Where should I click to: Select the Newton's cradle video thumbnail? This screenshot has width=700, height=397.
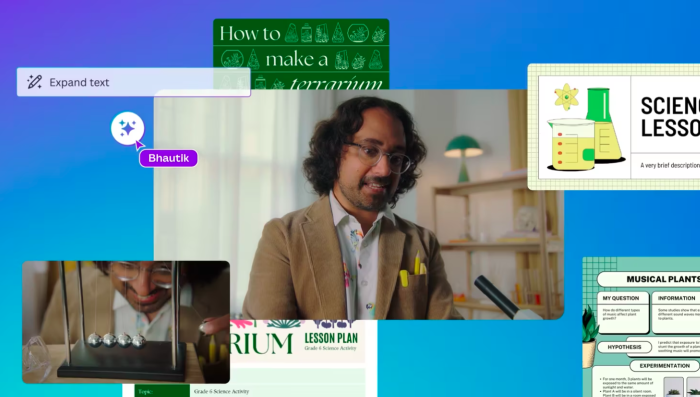pyautogui.click(x=126, y=322)
